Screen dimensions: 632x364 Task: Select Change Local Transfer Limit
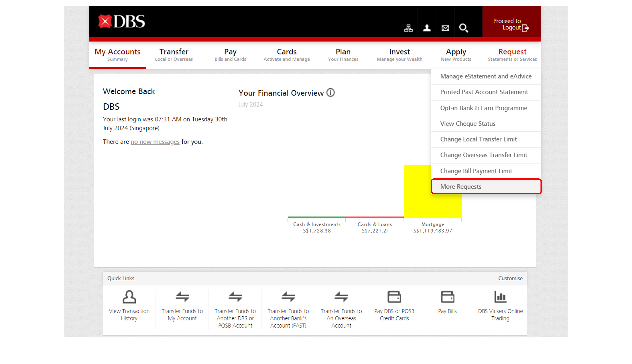pos(486,140)
